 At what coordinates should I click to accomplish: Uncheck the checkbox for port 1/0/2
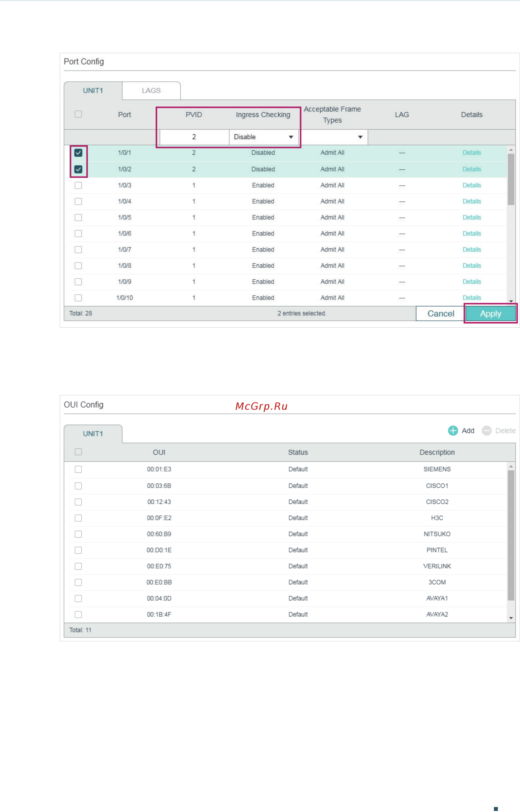(x=78, y=169)
